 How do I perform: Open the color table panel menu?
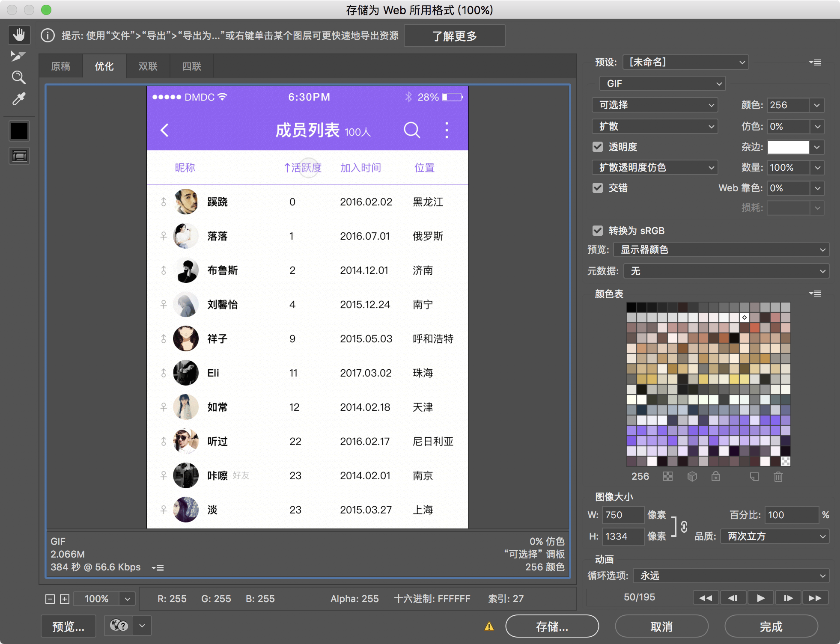(x=816, y=294)
